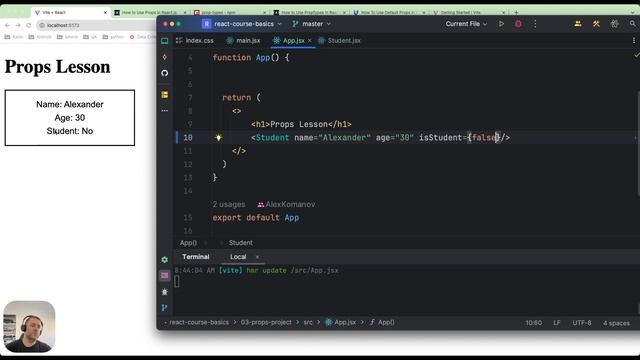The image size is (640, 360).
Task: Open IDE settings gear icon
Action: coord(615,24)
